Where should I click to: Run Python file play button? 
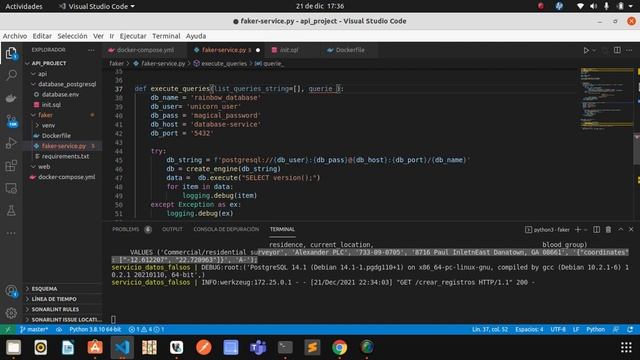click(x=586, y=50)
